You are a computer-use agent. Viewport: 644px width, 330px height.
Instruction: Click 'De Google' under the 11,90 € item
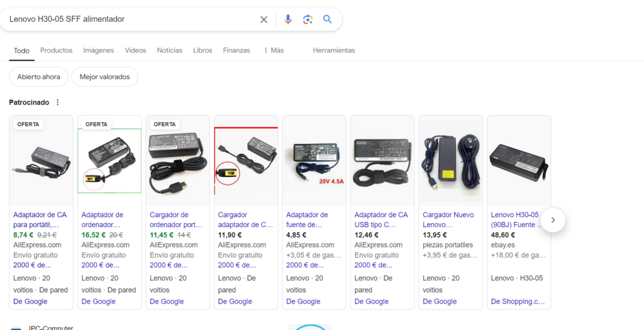tap(234, 301)
